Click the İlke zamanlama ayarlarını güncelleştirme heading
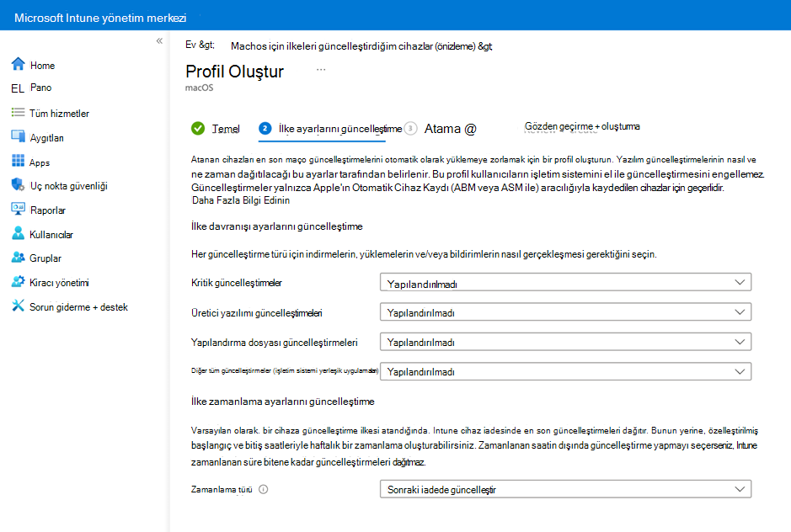Viewport: 791px width, 532px height. 282,402
